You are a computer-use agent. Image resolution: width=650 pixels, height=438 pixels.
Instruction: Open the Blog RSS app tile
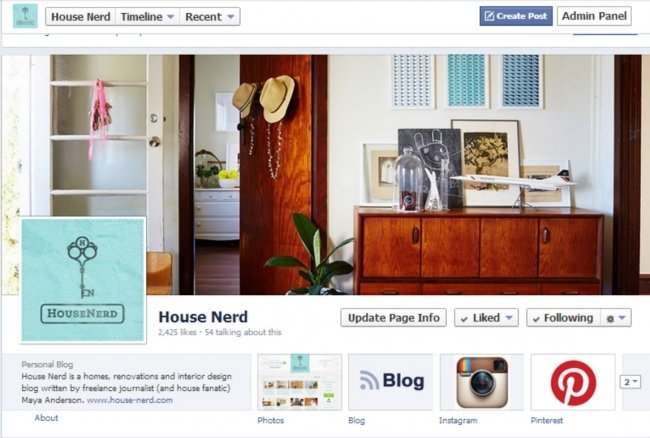390,382
